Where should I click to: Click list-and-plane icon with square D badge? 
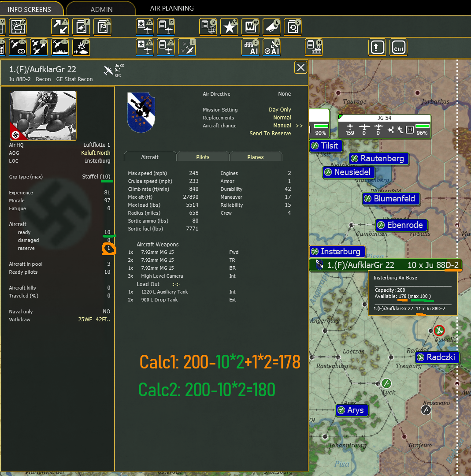click(166, 27)
